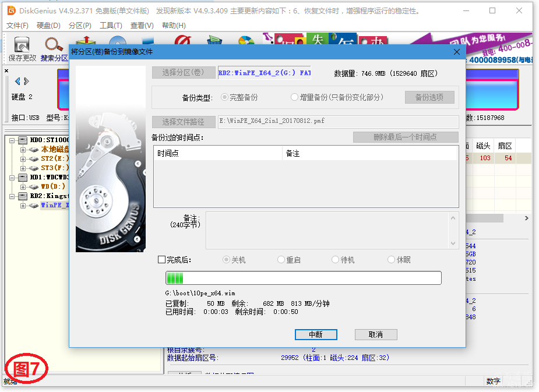The height and width of the screenshot is (392, 539).
Task: Choose 休眠 hibernate radio option
Action: tap(391, 260)
